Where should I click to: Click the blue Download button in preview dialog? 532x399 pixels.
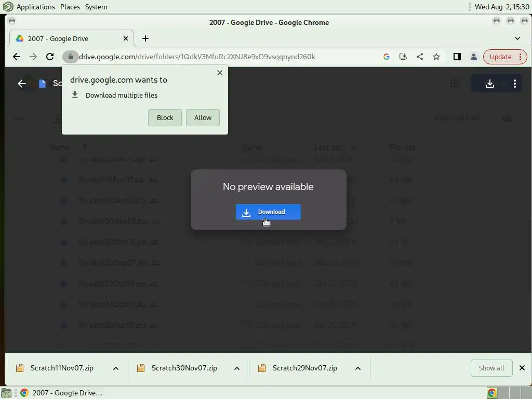(268, 212)
